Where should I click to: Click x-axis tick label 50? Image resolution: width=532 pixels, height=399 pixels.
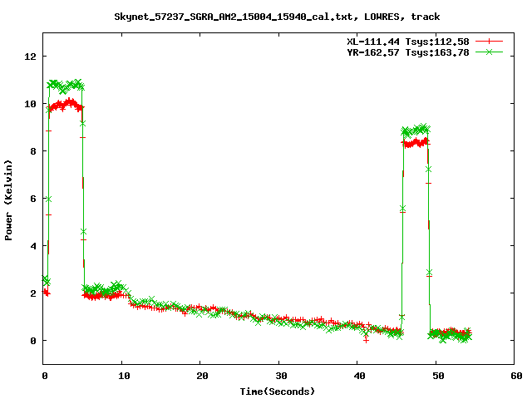coord(438,376)
